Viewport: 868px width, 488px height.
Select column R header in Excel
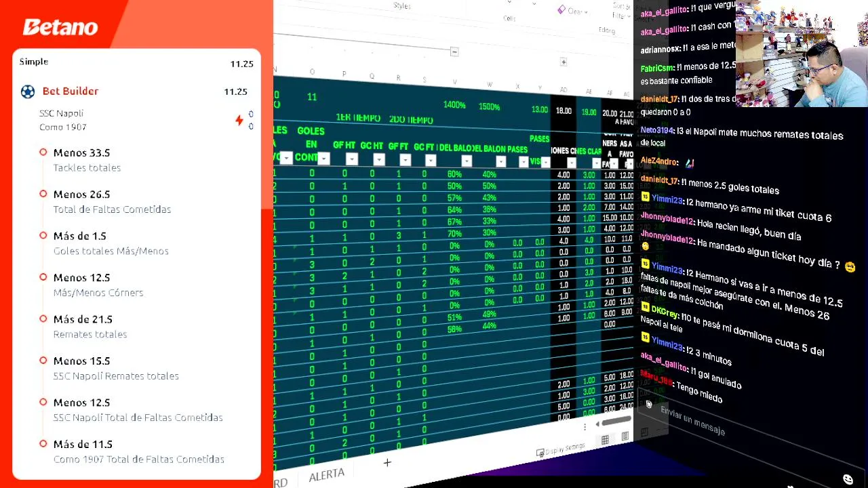398,78
